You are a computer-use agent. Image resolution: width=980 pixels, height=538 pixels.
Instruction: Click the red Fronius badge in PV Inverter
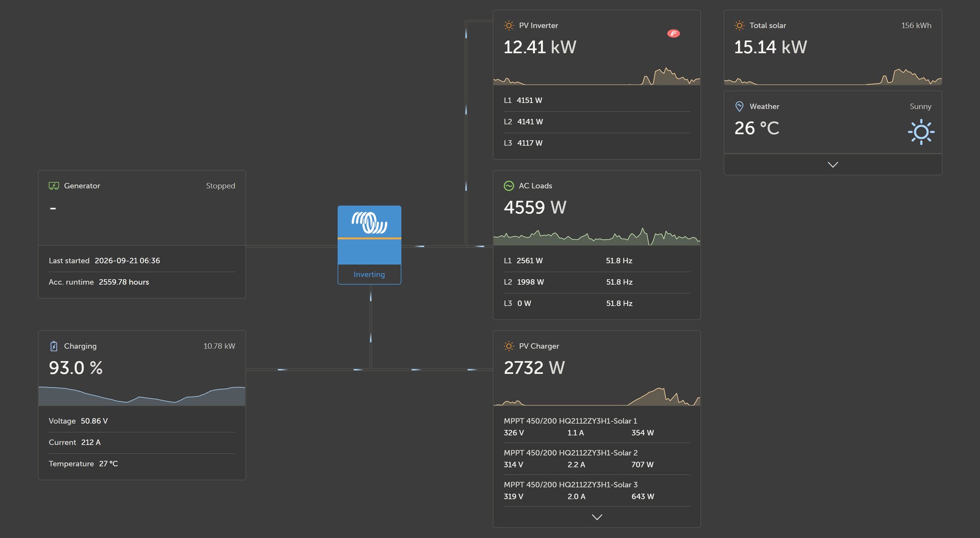click(673, 33)
